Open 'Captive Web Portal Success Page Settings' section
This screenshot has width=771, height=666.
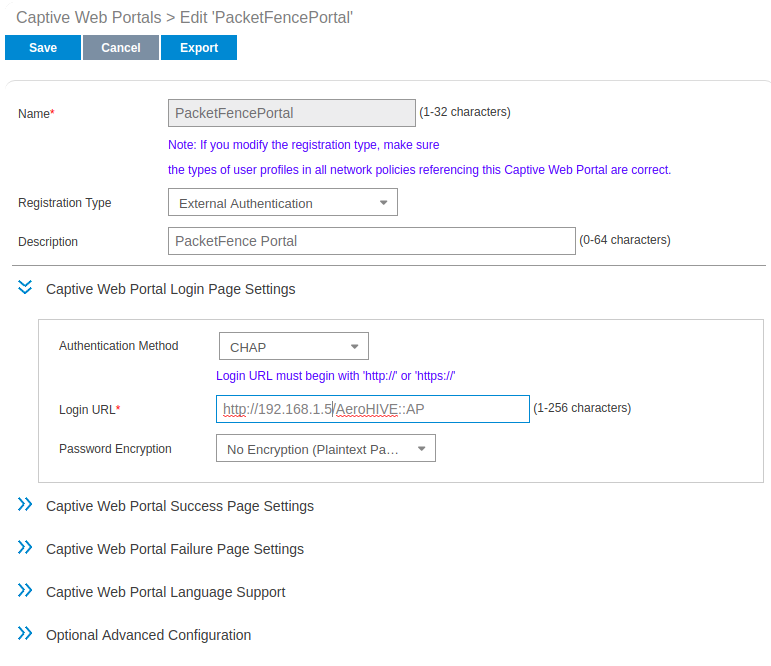tap(179, 506)
